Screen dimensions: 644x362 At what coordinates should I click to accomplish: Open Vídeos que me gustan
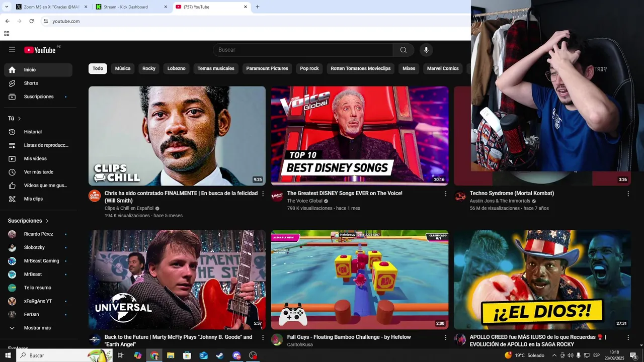pyautogui.click(x=38, y=186)
